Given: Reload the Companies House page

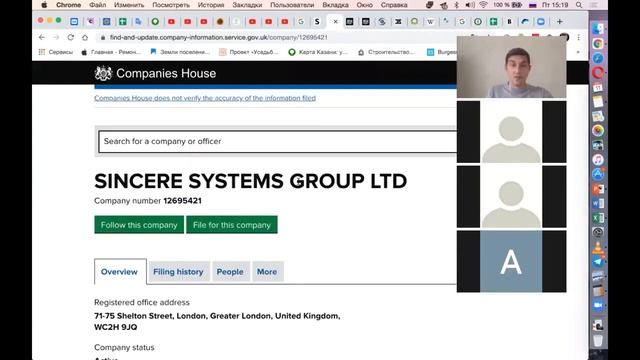Looking at the screenshot, I should click(71, 37).
